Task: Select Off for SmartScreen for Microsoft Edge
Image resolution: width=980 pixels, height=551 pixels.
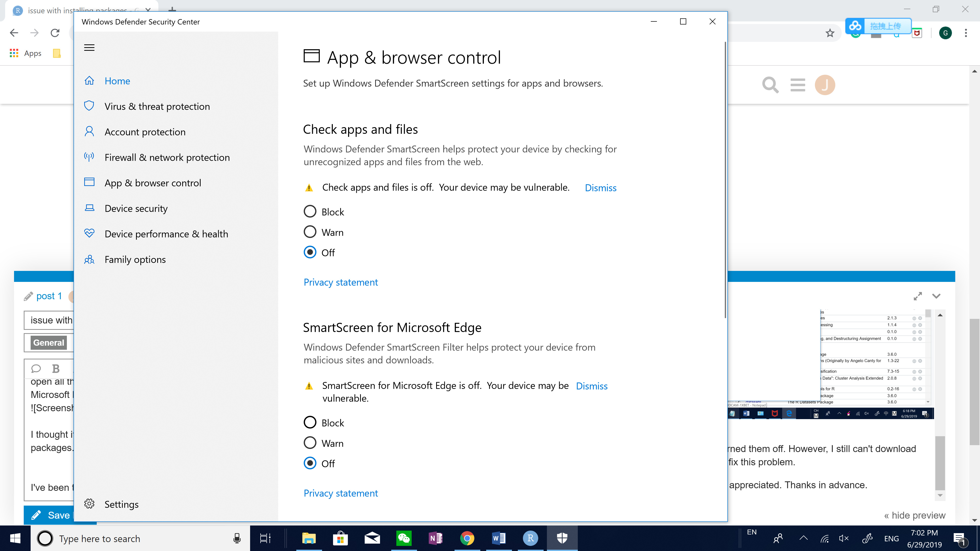Action: (310, 463)
